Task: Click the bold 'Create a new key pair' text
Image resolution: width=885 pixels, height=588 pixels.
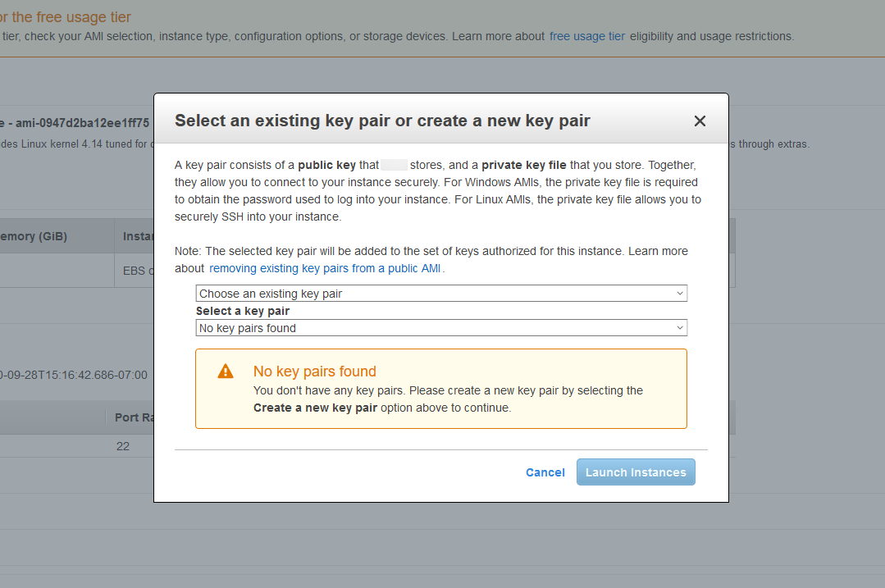Action: coord(315,408)
